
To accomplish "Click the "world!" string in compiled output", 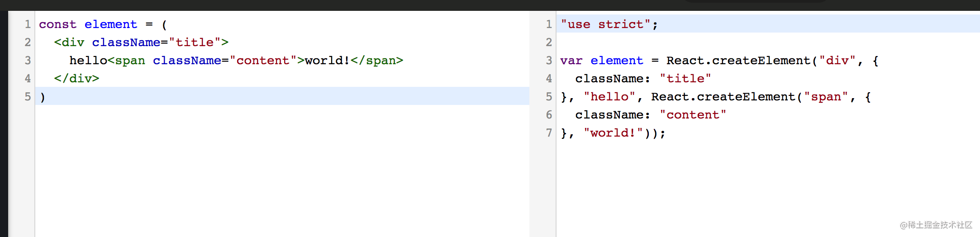I will [613, 133].
